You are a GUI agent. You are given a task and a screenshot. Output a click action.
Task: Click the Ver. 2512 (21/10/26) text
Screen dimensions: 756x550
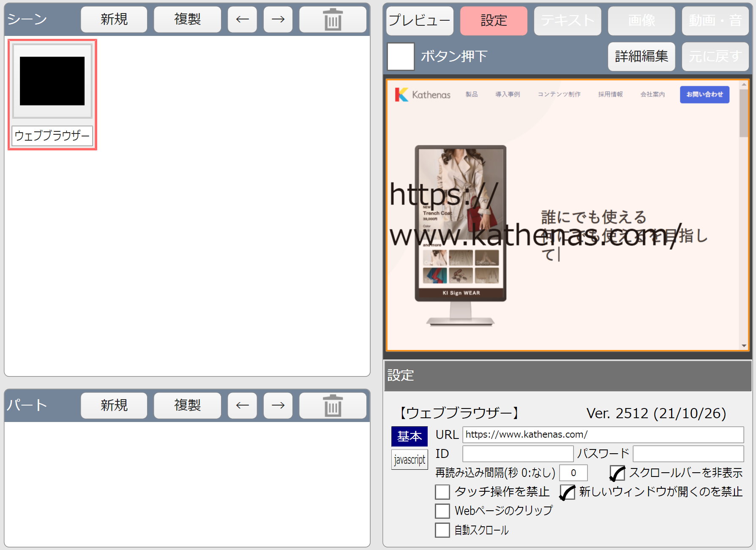[656, 413]
